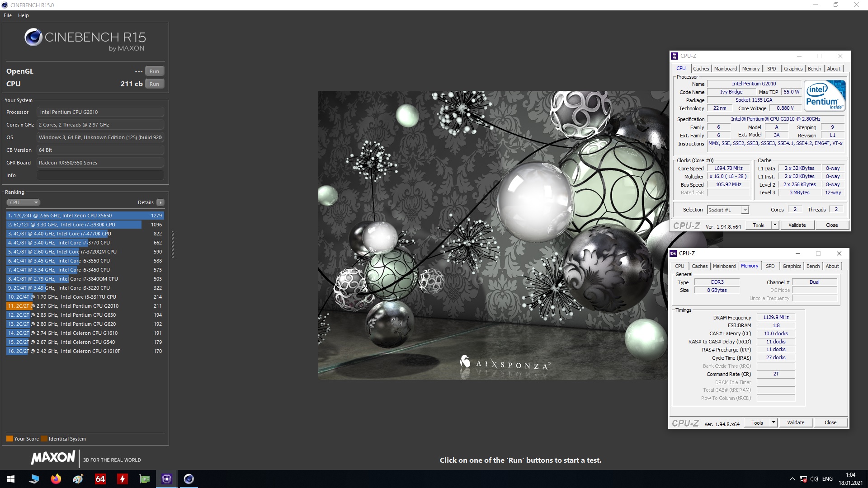Switch to Caches tab in top CPU-Z window
This screenshot has width=868, height=488.
point(701,69)
